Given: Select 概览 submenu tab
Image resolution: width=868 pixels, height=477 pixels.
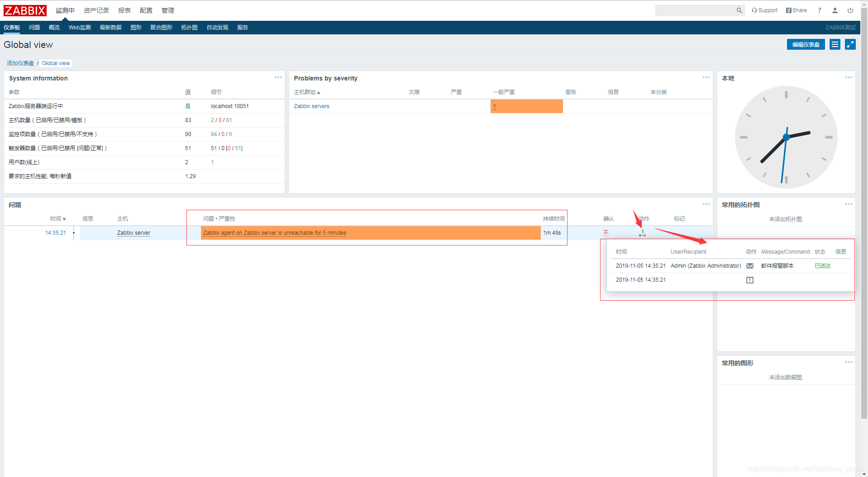Looking at the screenshot, I should click(54, 28).
